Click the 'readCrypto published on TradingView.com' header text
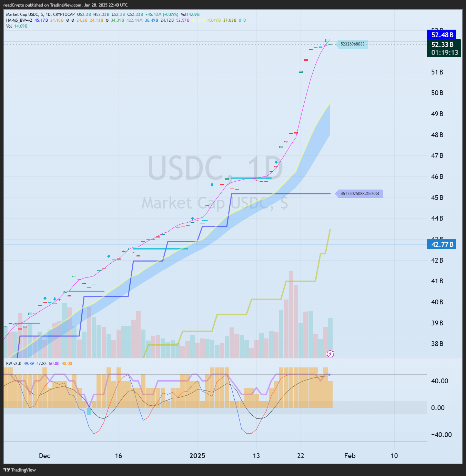 [x=42, y=5]
